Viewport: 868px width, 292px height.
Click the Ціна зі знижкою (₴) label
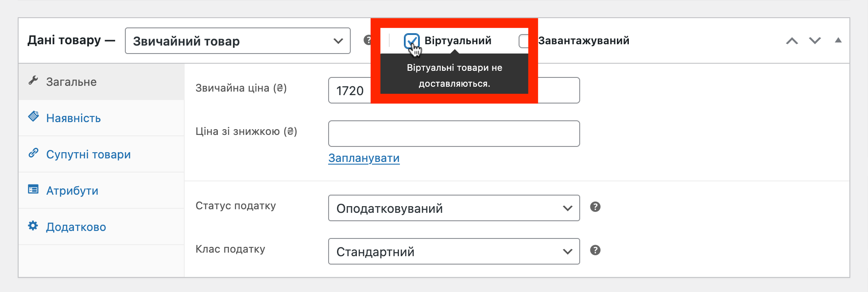246,131
